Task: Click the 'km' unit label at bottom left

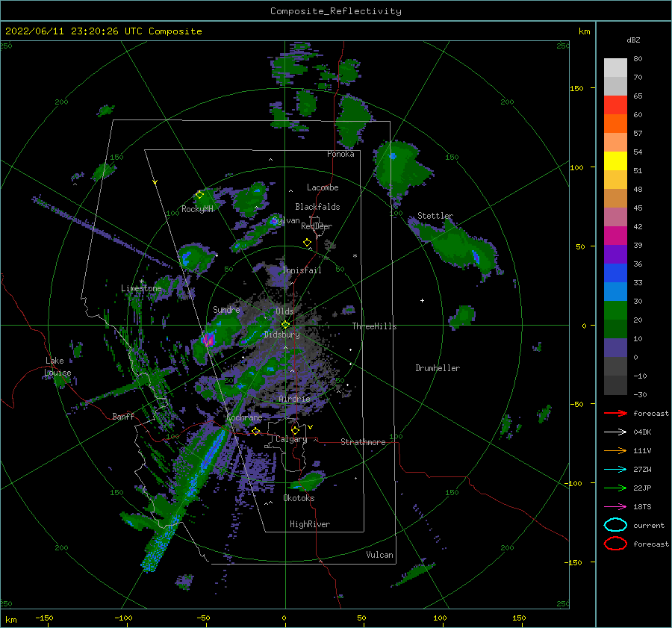Action: tap(11, 620)
